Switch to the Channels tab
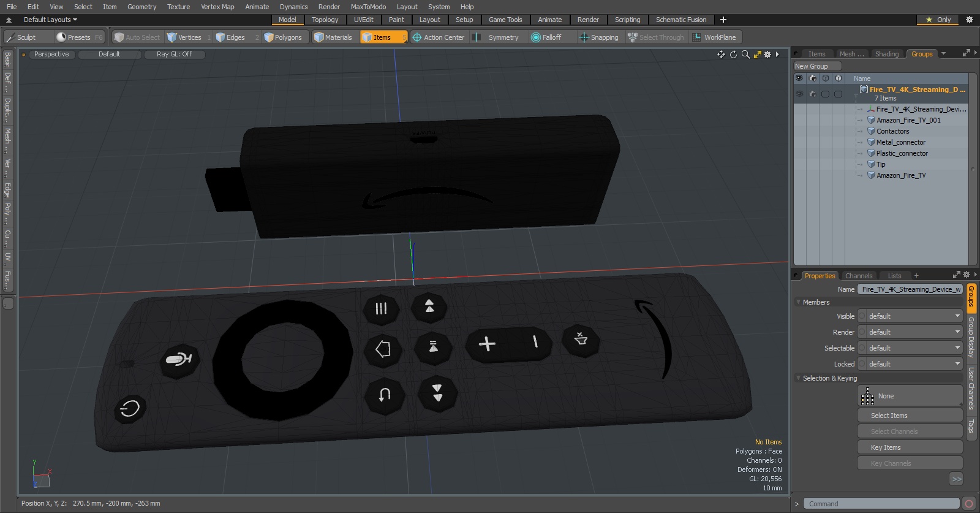980x513 pixels. 858,276
